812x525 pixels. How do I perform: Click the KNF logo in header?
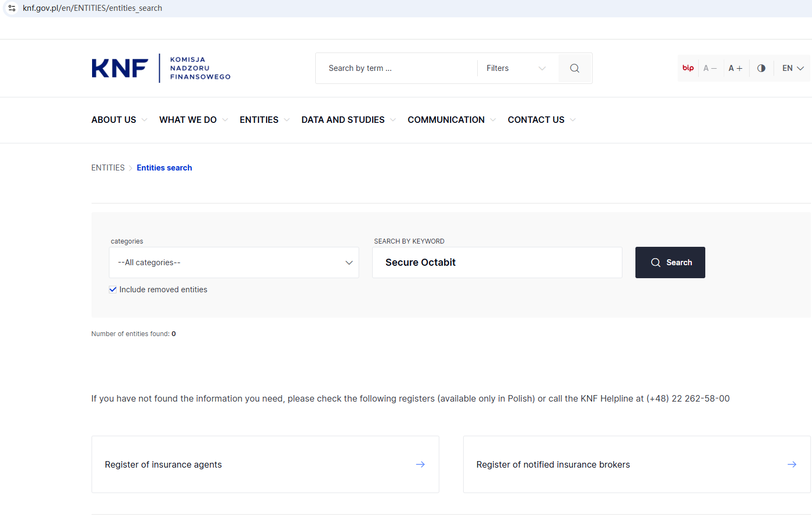[160, 68]
